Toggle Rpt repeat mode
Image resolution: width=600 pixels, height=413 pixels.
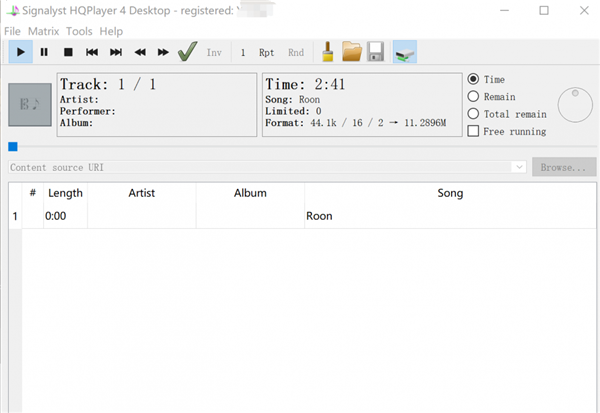pyautogui.click(x=266, y=52)
